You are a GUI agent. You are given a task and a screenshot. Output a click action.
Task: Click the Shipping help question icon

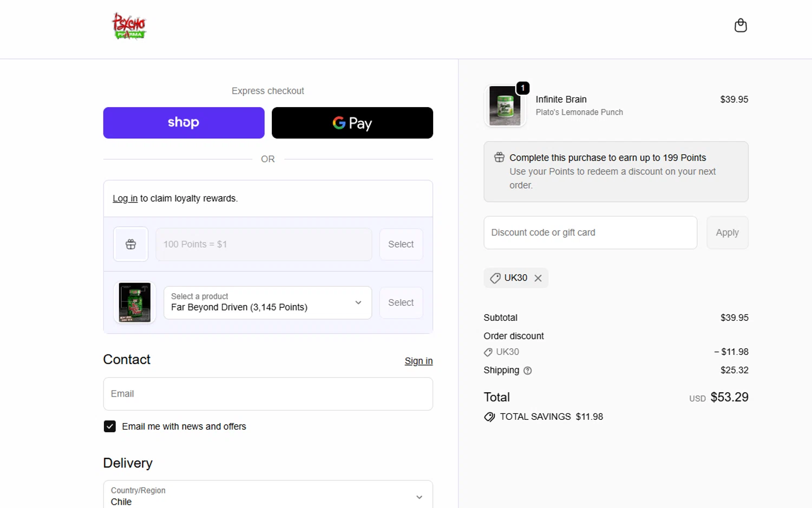click(x=528, y=371)
